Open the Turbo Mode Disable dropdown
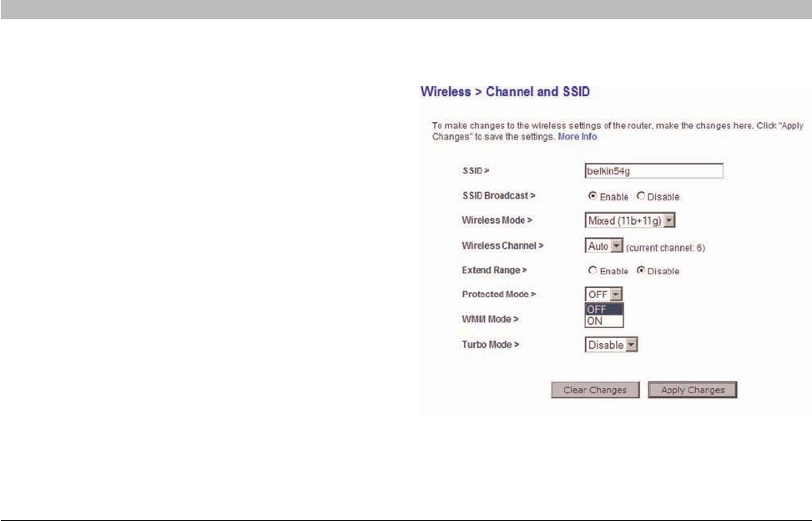 click(x=611, y=345)
